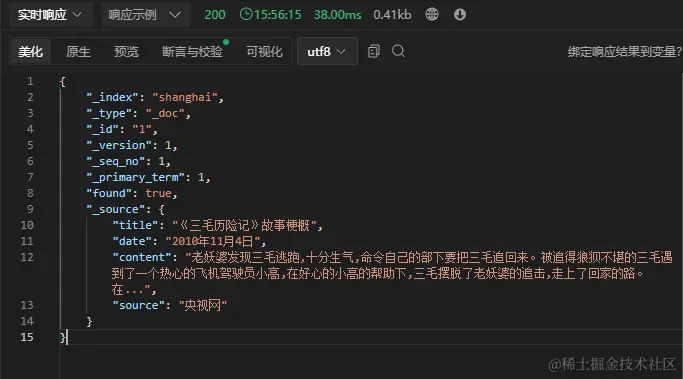Click the "_id": "1" line
683x379 pixels.
click(122, 129)
